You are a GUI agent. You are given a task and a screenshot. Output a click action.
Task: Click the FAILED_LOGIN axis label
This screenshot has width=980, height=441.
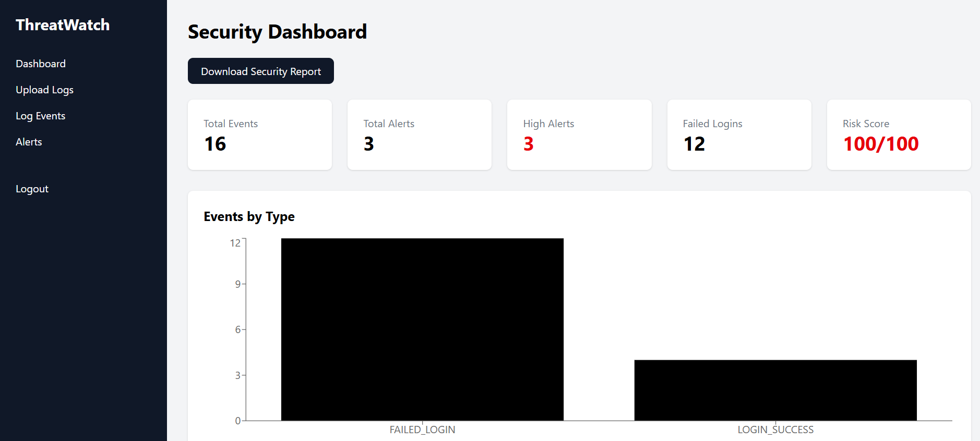pos(422,430)
